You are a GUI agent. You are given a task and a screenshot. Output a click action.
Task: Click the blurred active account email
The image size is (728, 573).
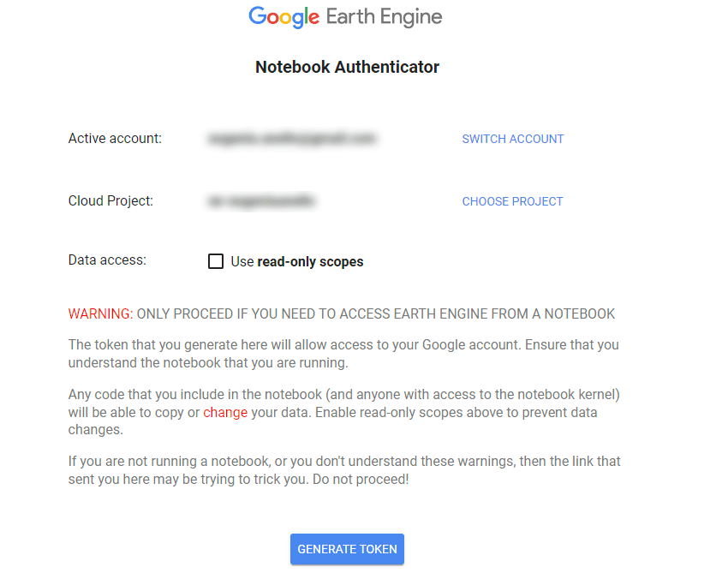point(292,139)
